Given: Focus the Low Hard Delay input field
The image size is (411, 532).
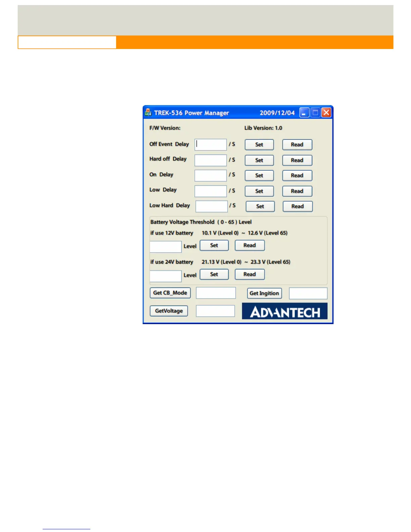Looking at the screenshot, I should (212, 207).
